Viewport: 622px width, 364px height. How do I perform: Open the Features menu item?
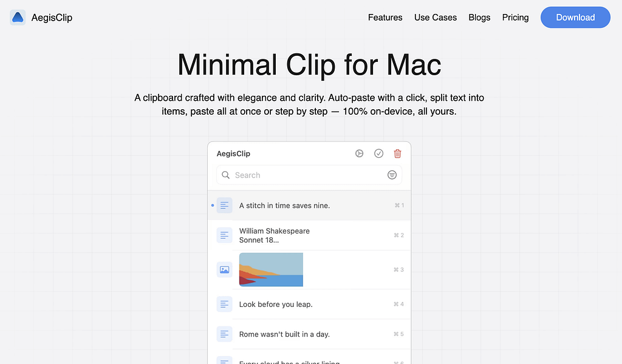[385, 18]
